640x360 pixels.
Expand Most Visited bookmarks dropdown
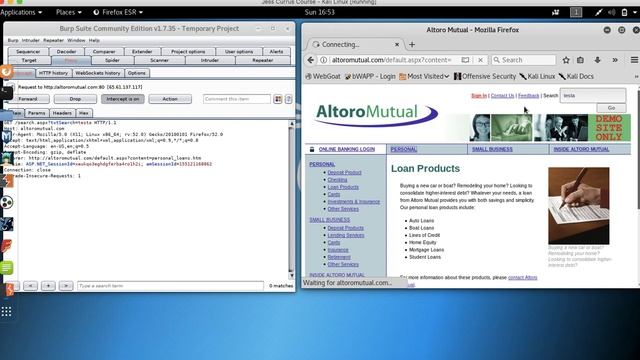click(424, 76)
